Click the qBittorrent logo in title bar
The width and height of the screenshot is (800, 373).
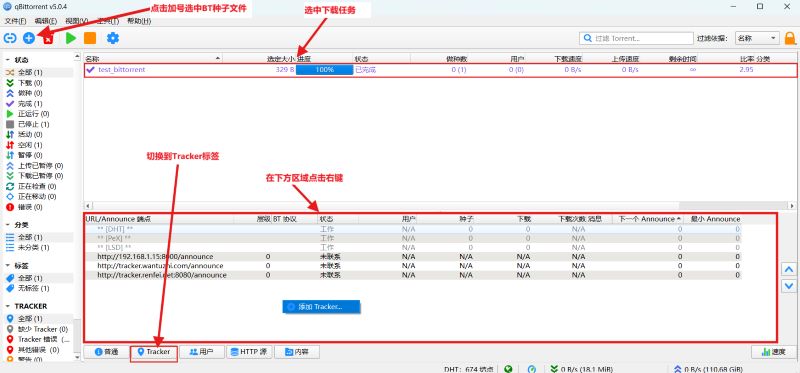tap(7, 6)
